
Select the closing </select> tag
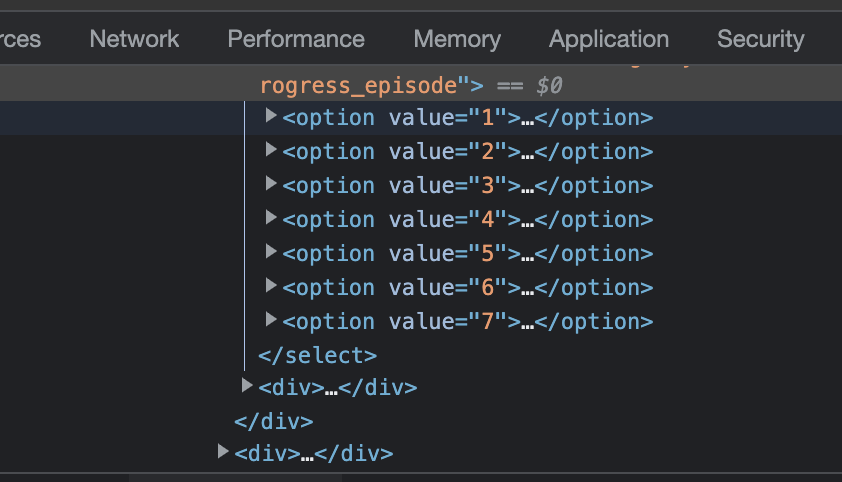click(x=317, y=355)
